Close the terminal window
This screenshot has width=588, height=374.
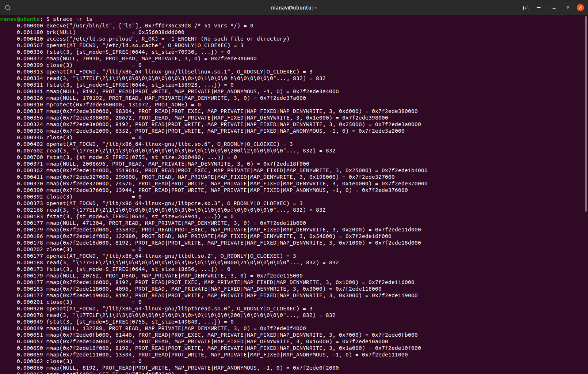tap(580, 8)
